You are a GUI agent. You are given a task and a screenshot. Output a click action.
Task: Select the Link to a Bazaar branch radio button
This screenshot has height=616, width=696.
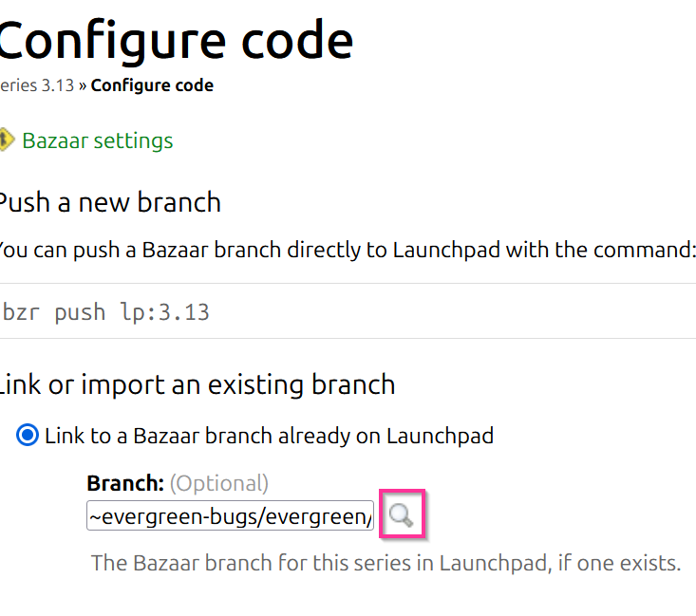(x=28, y=437)
